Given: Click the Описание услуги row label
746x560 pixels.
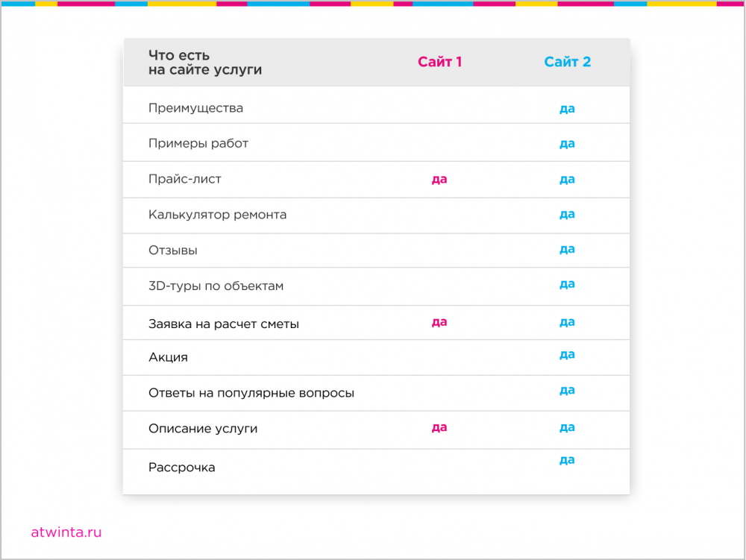Looking at the screenshot, I should pyautogui.click(x=203, y=429).
